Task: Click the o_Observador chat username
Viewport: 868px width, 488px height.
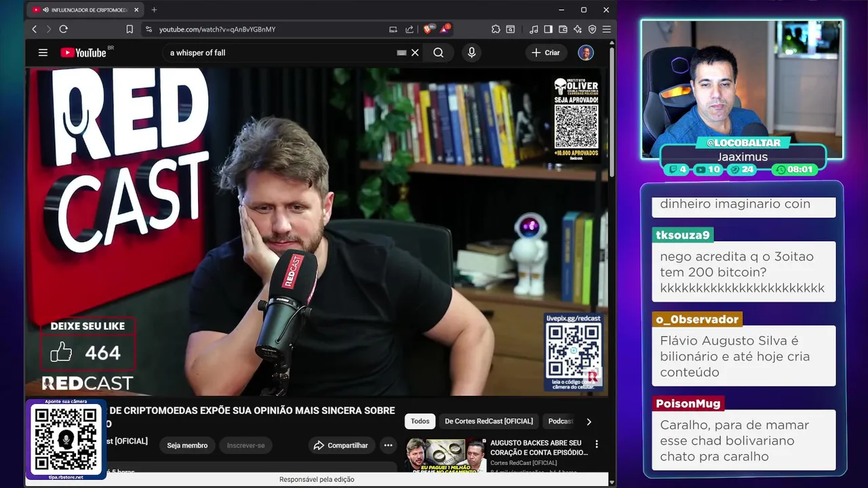Action: tap(696, 319)
